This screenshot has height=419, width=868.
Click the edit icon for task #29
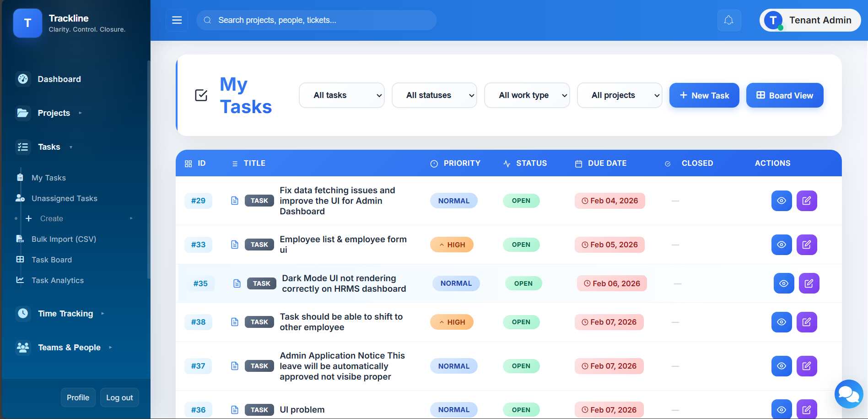[806, 201]
